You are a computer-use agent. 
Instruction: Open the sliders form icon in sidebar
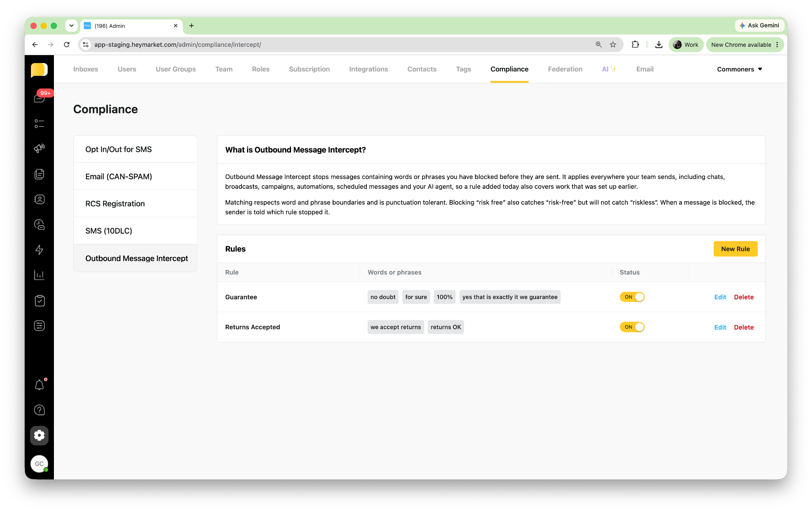click(39, 326)
